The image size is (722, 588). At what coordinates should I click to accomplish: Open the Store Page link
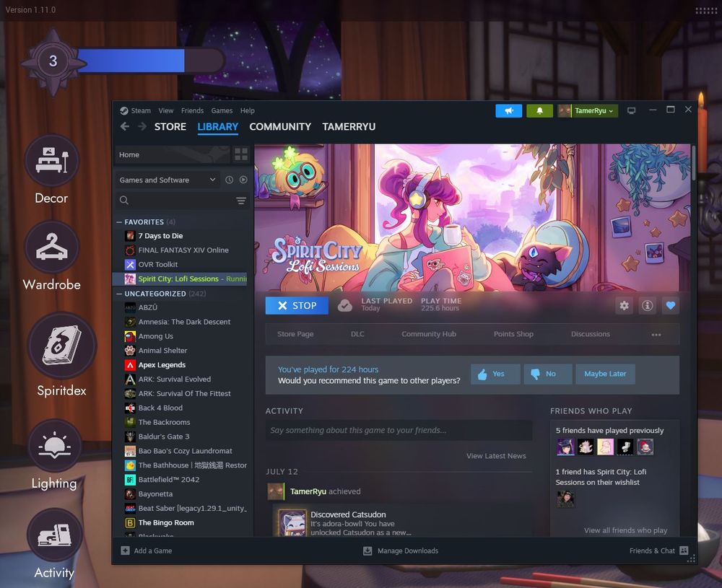pos(295,334)
